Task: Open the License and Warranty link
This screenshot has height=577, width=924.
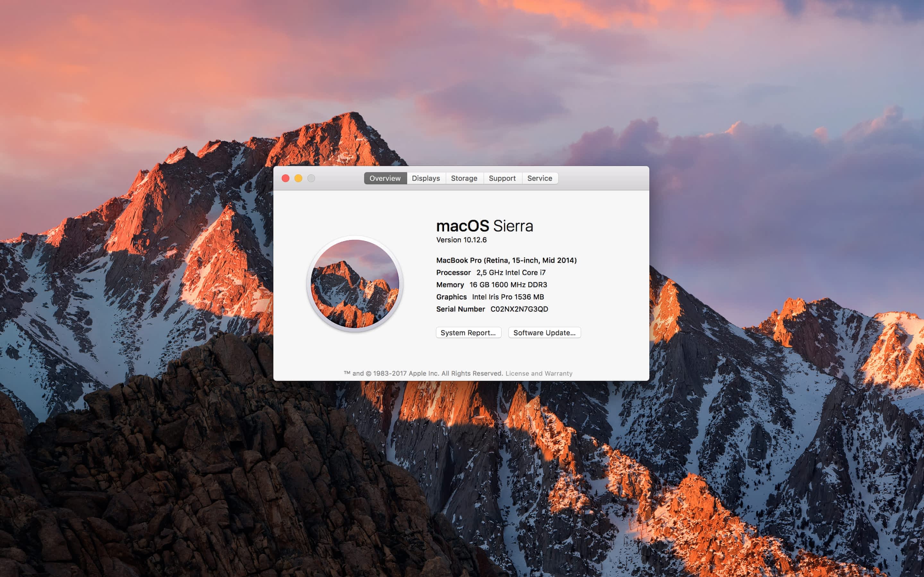Action: (539, 373)
